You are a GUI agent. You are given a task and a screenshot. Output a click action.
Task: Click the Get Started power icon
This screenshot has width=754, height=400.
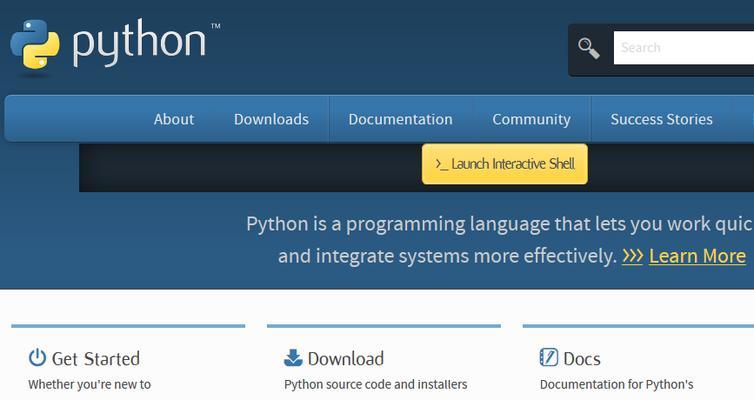point(37,358)
